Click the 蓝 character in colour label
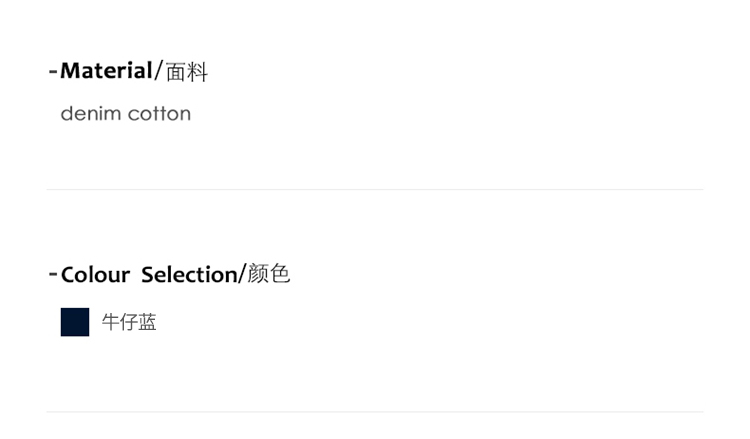This screenshot has height=439, width=750. point(148,322)
